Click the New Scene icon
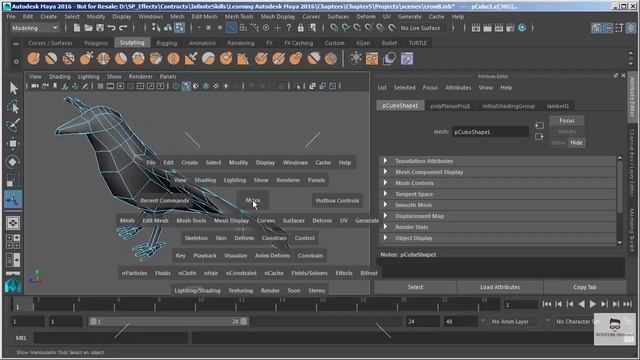Viewport: 640px width, 360px height. tap(76, 28)
